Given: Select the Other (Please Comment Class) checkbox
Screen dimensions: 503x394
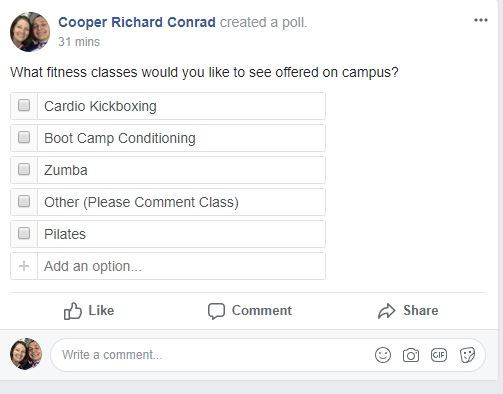Looking at the screenshot, I should point(24,201).
